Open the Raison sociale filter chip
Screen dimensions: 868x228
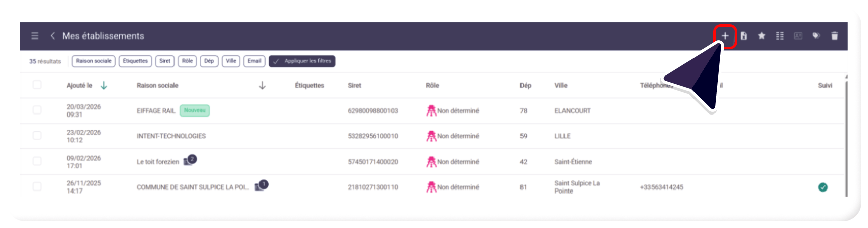point(94,61)
